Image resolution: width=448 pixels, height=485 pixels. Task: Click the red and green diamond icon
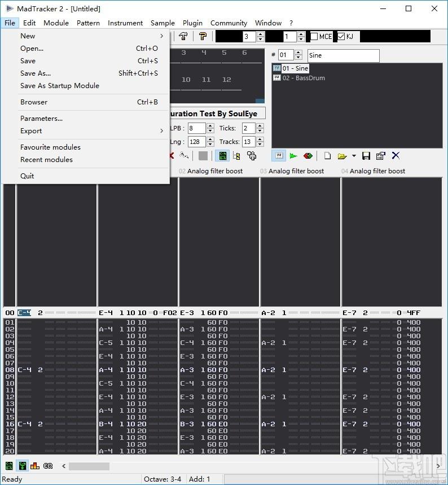(308, 156)
